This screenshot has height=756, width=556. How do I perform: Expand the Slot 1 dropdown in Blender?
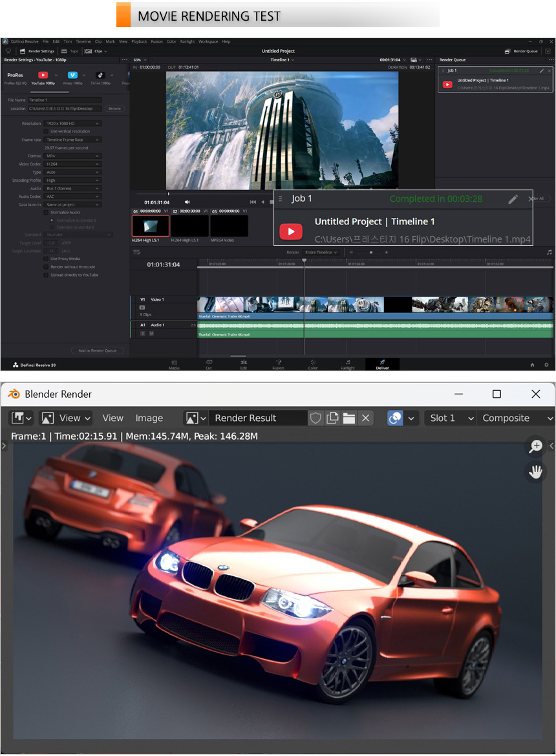[450, 418]
